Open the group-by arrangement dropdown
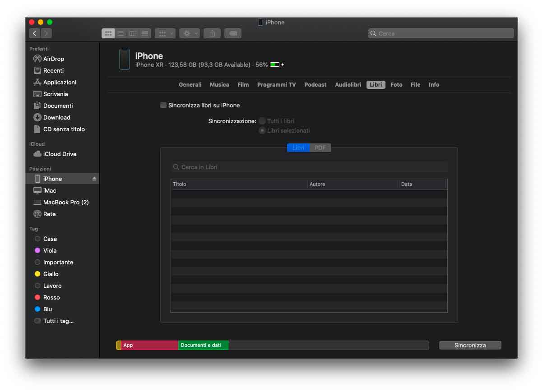543x392 pixels. point(165,33)
